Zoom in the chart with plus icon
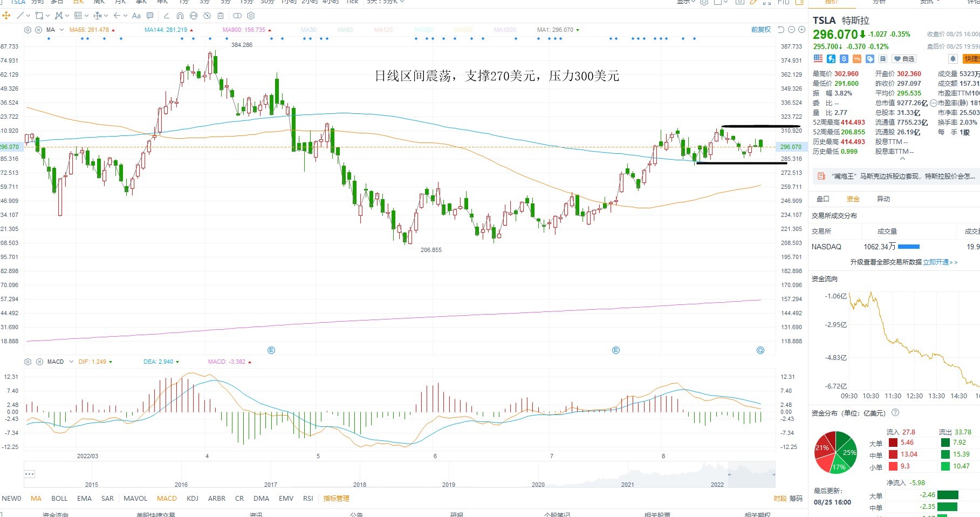The image size is (980, 517). click(x=801, y=30)
